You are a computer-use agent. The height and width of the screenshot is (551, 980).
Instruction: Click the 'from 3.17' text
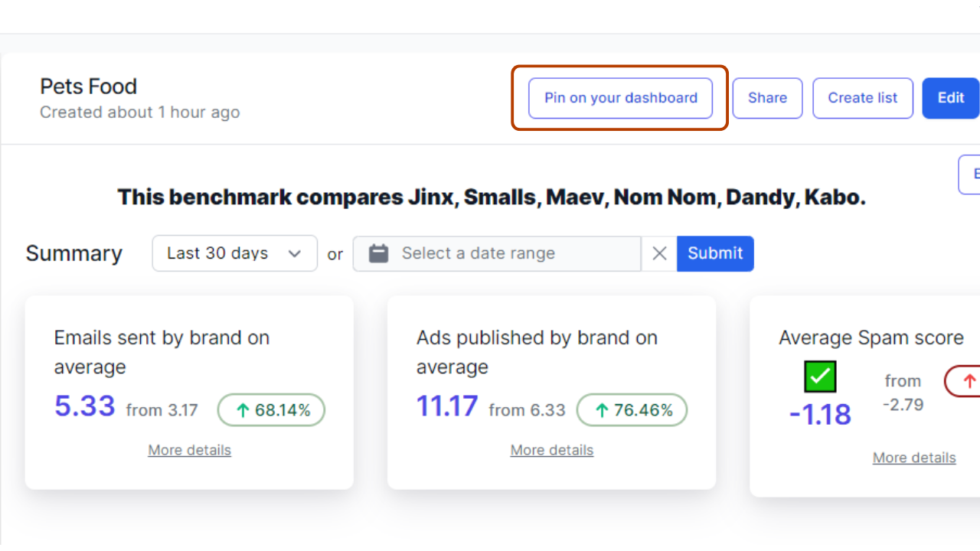(x=162, y=410)
